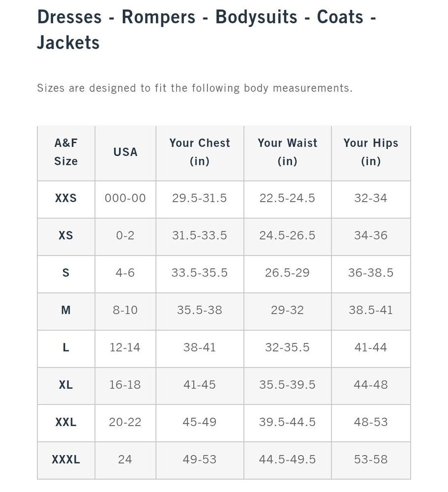Select the XS size row label

[66, 236]
